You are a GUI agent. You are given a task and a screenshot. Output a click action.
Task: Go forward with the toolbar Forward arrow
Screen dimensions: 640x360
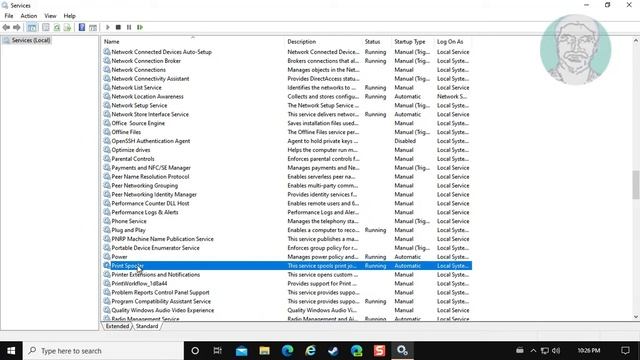pos(17,27)
